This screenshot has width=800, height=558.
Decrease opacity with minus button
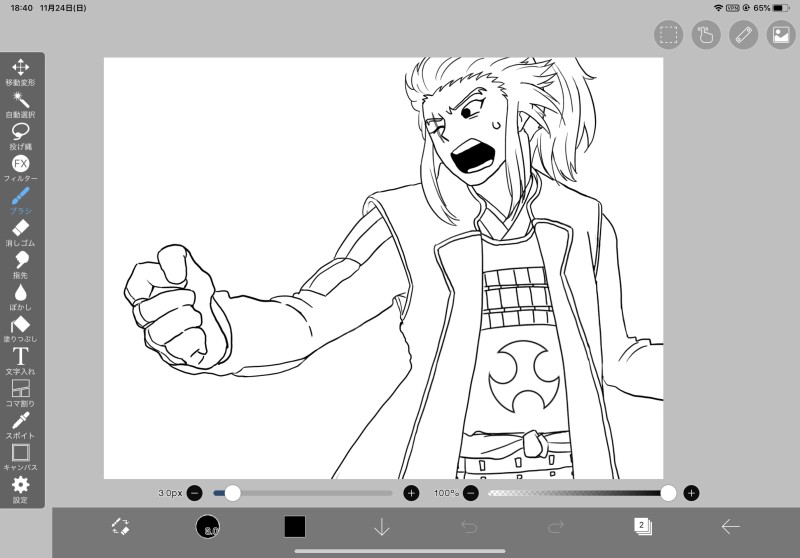click(471, 493)
